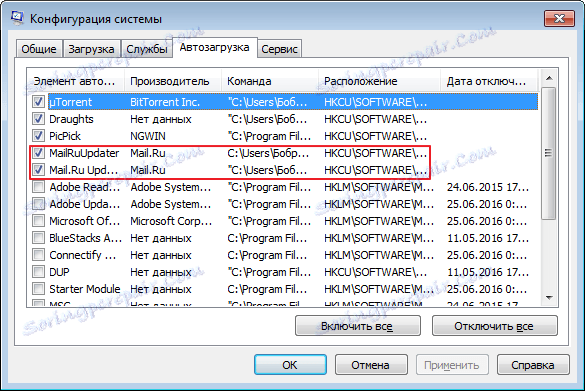Click the Отключить все button
Viewport: 585px width, 391px height.
[494, 326]
